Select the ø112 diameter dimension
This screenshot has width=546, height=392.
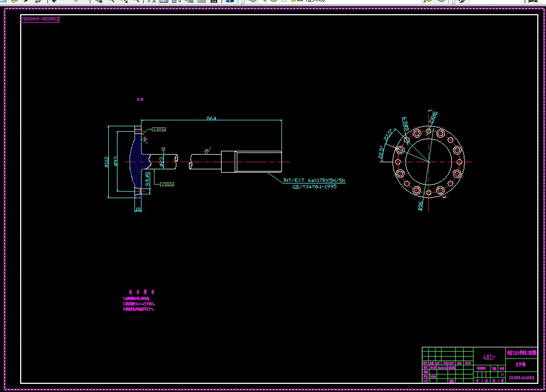tap(107, 162)
